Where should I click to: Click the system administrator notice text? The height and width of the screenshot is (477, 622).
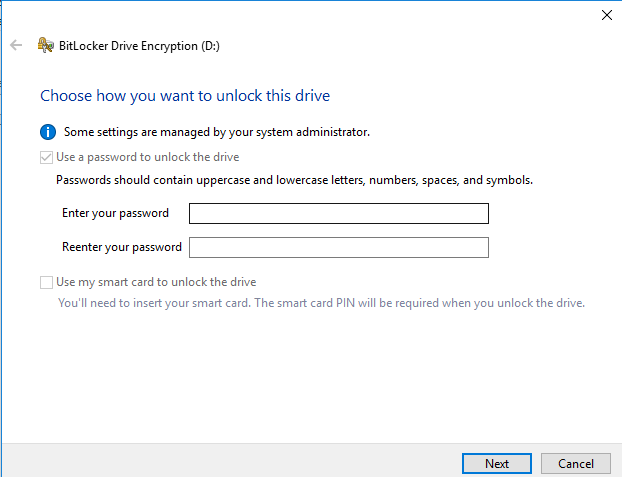pos(216,131)
